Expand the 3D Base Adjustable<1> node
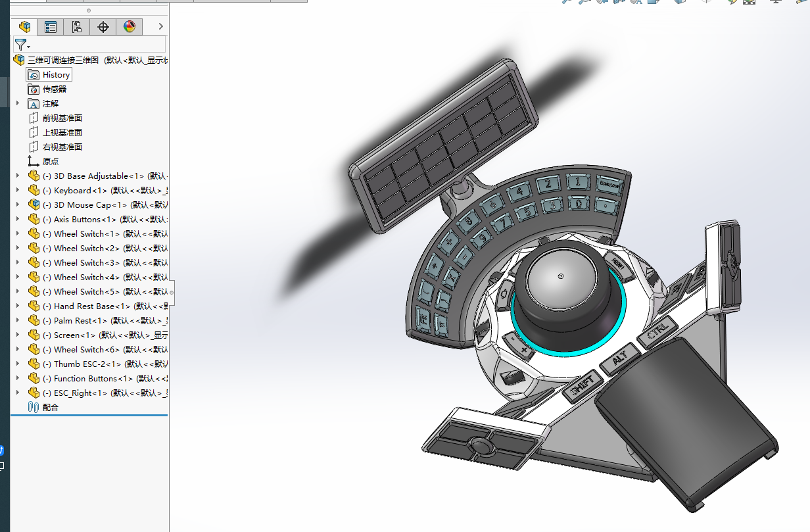810x532 pixels. (18, 176)
